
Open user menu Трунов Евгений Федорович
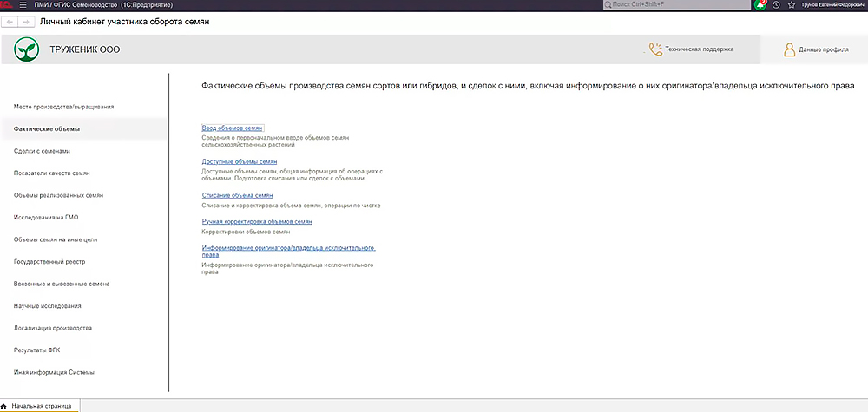click(831, 5)
